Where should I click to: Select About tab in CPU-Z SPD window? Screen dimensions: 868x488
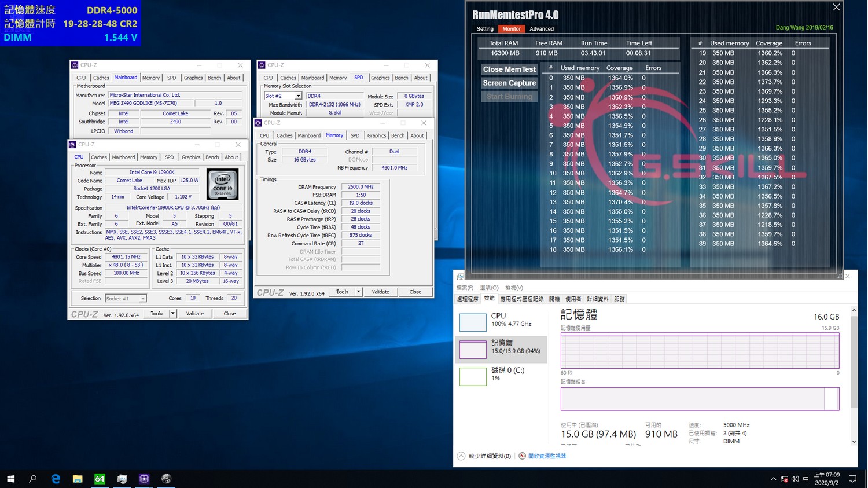(421, 78)
